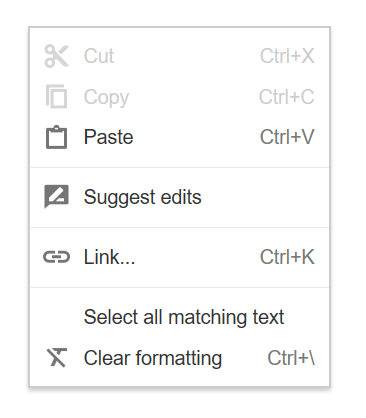Click the Ctrl+\ shortcut label
This screenshot has width=366, height=418.
(291, 358)
